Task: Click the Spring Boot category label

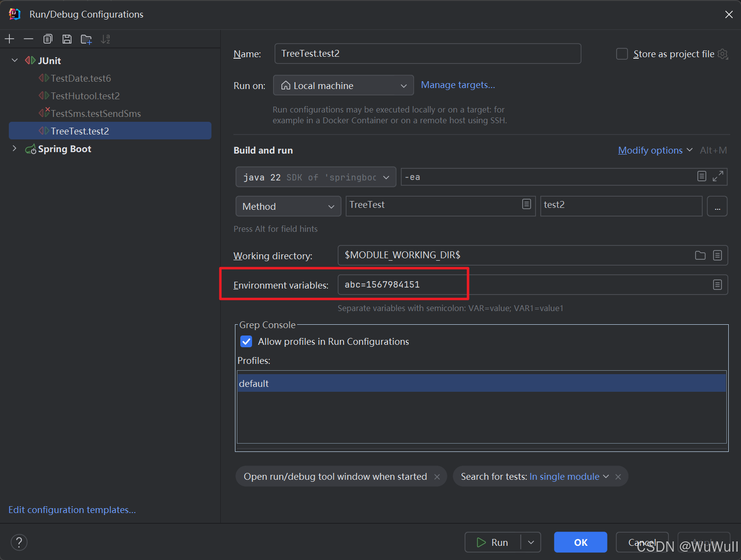Action: tap(65, 149)
